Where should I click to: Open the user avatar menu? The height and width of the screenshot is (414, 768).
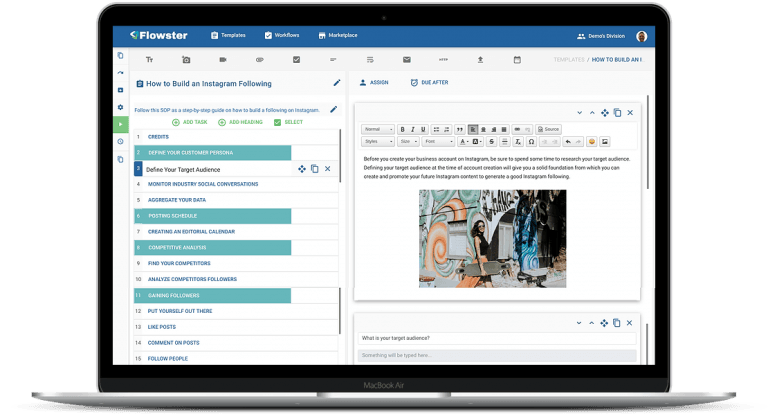coord(642,36)
